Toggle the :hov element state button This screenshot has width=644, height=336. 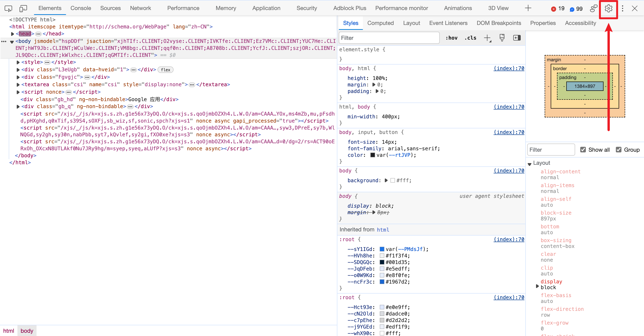tap(451, 38)
